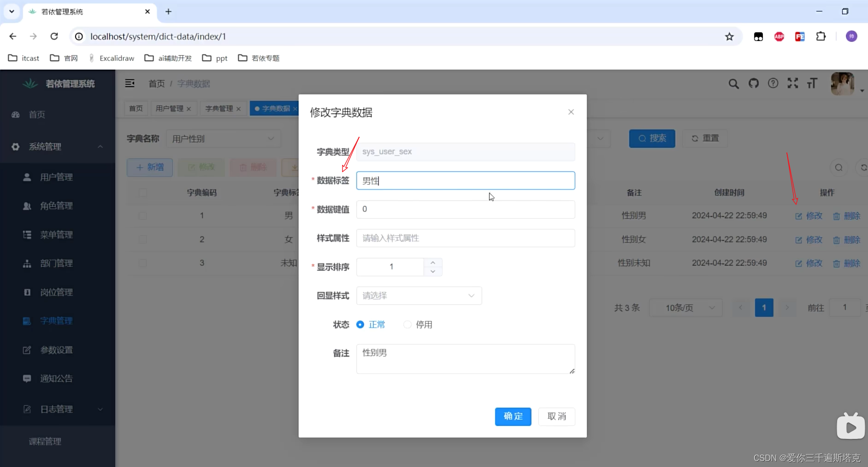Switch to the 用户管理 tab
The height and width of the screenshot is (467, 868).
tap(170, 109)
